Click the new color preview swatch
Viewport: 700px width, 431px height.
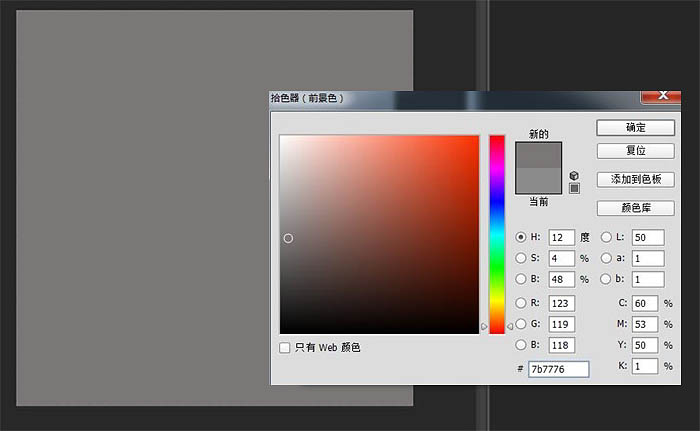(540, 154)
